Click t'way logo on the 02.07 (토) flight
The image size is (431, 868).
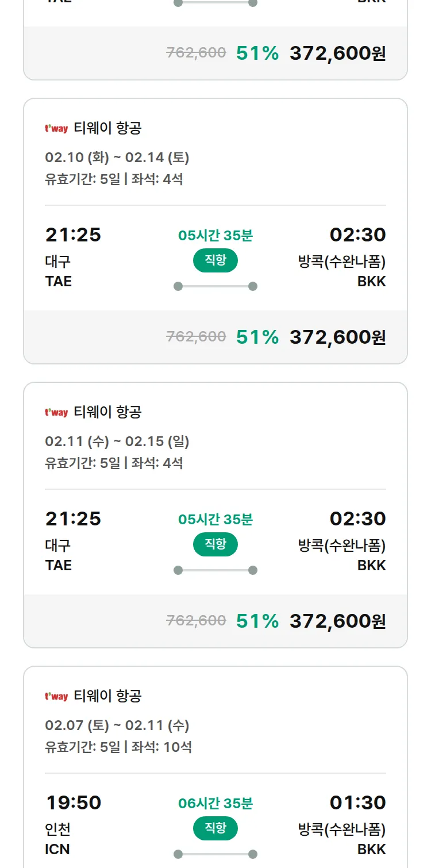pos(56,696)
